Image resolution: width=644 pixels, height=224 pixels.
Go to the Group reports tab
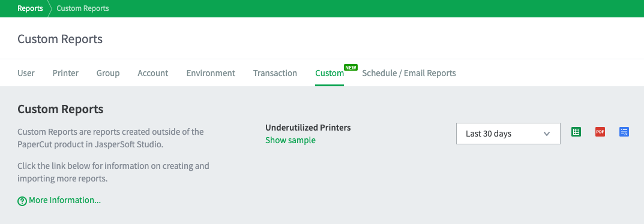[x=108, y=73]
